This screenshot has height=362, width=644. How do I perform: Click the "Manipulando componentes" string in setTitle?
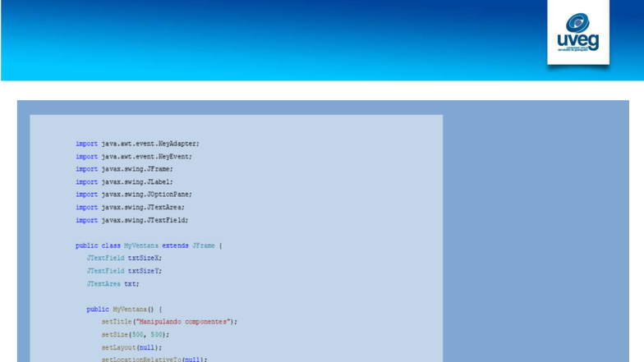coord(179,322)
